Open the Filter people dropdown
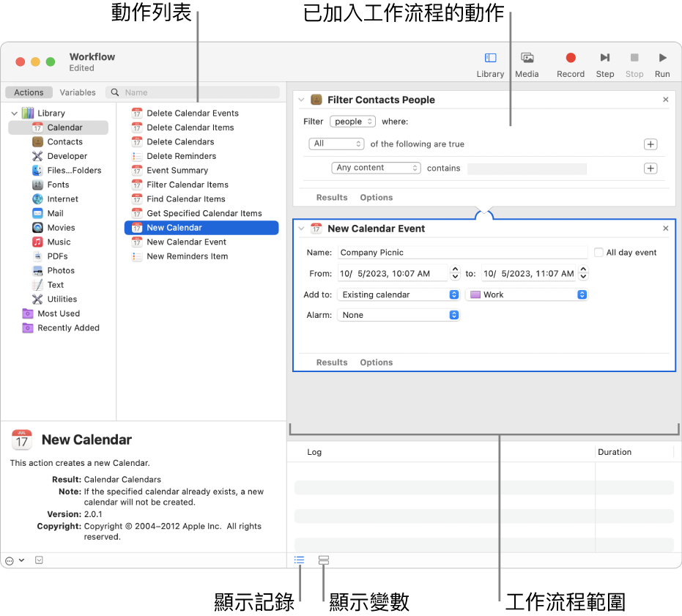 tap(353, 122)
